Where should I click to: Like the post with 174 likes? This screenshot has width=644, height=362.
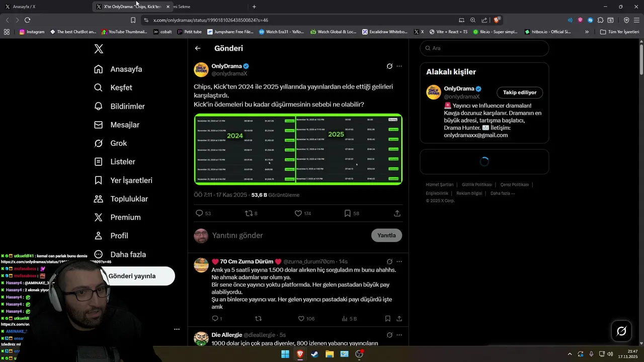click(298, 213)
